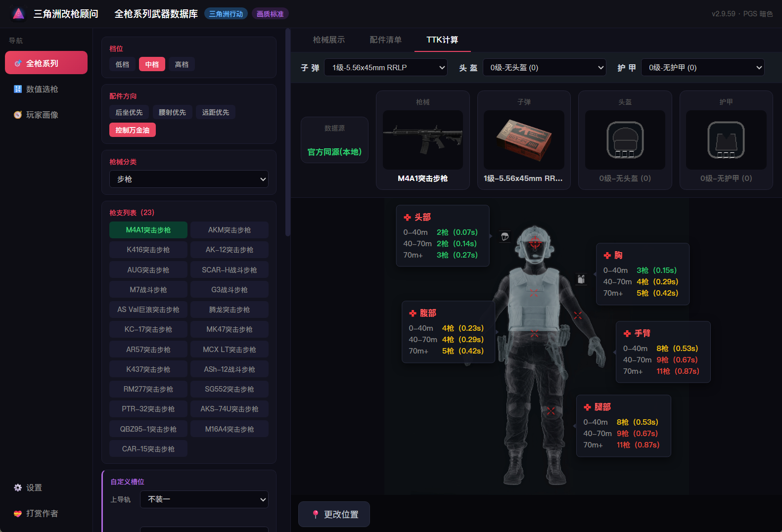This screenshot has width=782, height=532.
Task: Open the 头盔 helmet level dropdown
Action: (545, 68)
